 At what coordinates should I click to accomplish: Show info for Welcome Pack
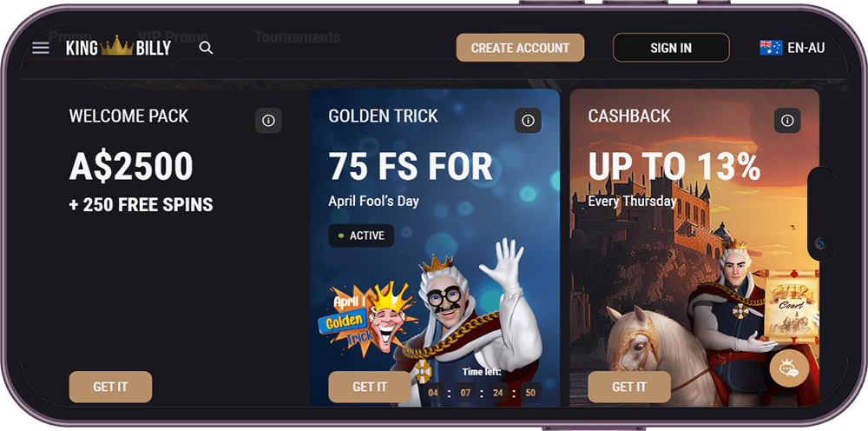click(x=268, y=121)
